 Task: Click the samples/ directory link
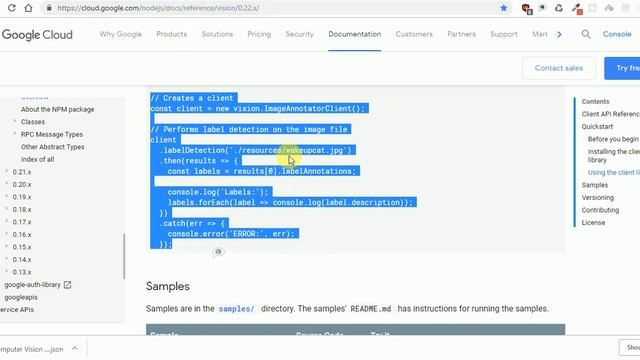click(236, 309)
